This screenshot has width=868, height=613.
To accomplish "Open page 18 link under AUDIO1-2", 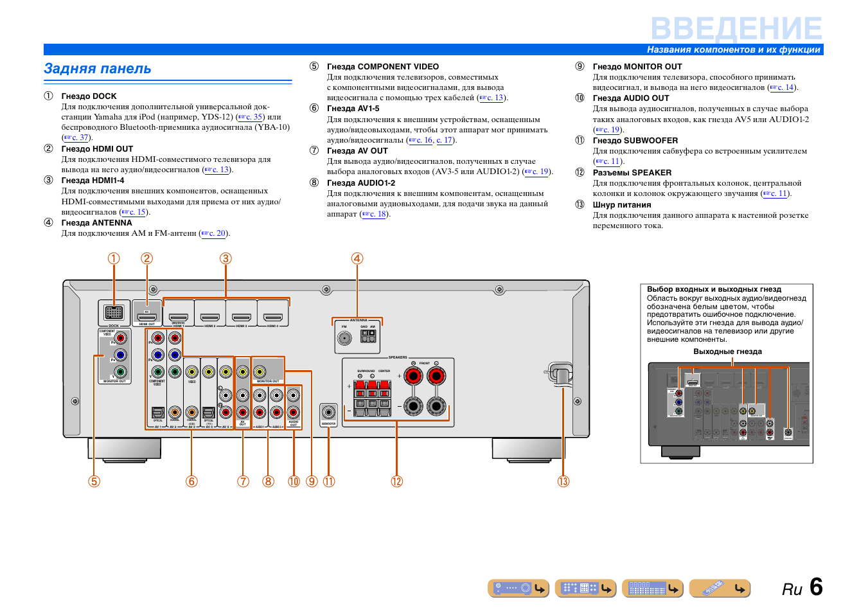I will pos(375,214).
